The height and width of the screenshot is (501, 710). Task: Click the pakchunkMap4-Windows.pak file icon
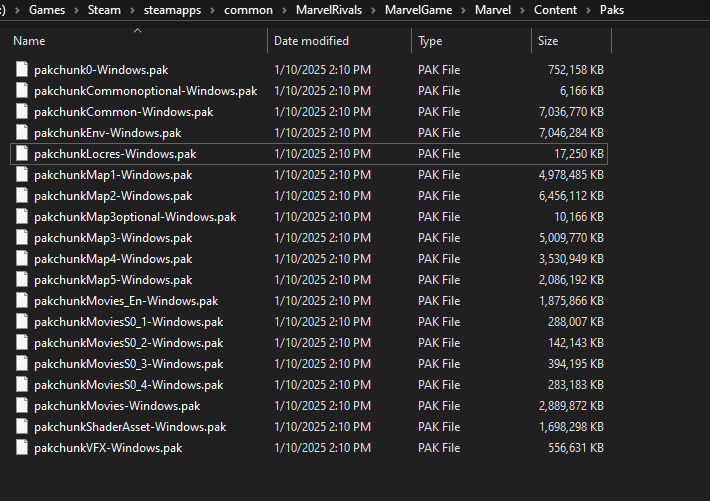(x=22, y=258)
